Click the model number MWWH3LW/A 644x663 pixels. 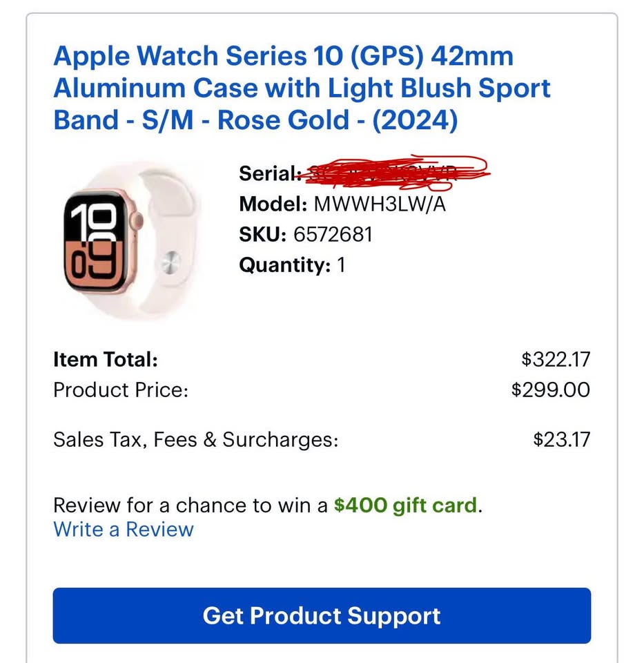[380, 204]
